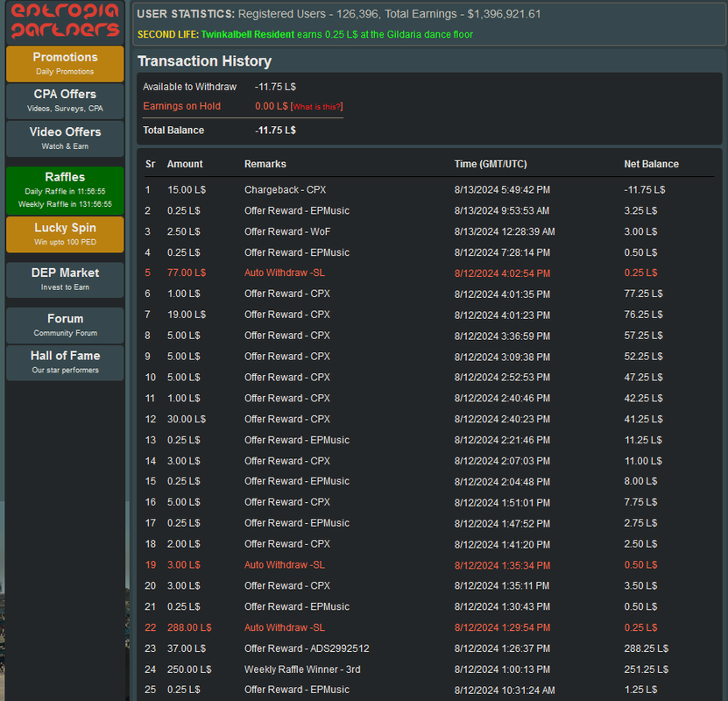Select the '8/12/2024 4:02:54 PM' timestamp

[502, 273]
